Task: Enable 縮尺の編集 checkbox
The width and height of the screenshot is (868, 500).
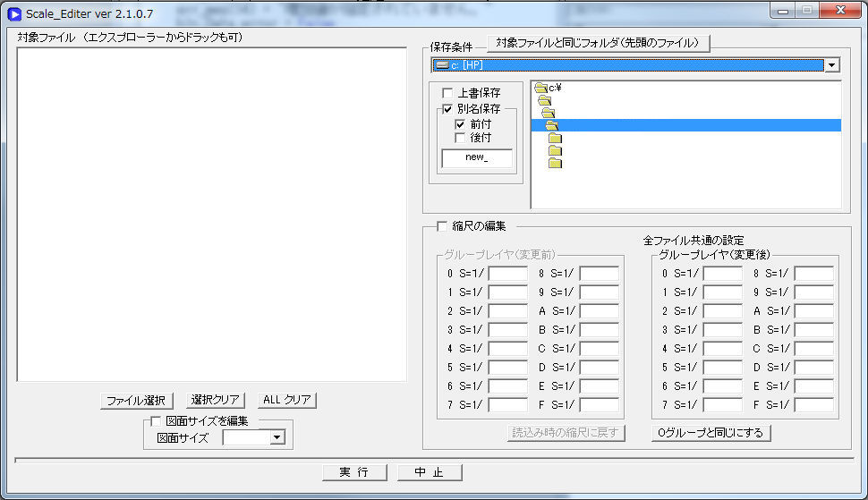Action: (441, 226)
